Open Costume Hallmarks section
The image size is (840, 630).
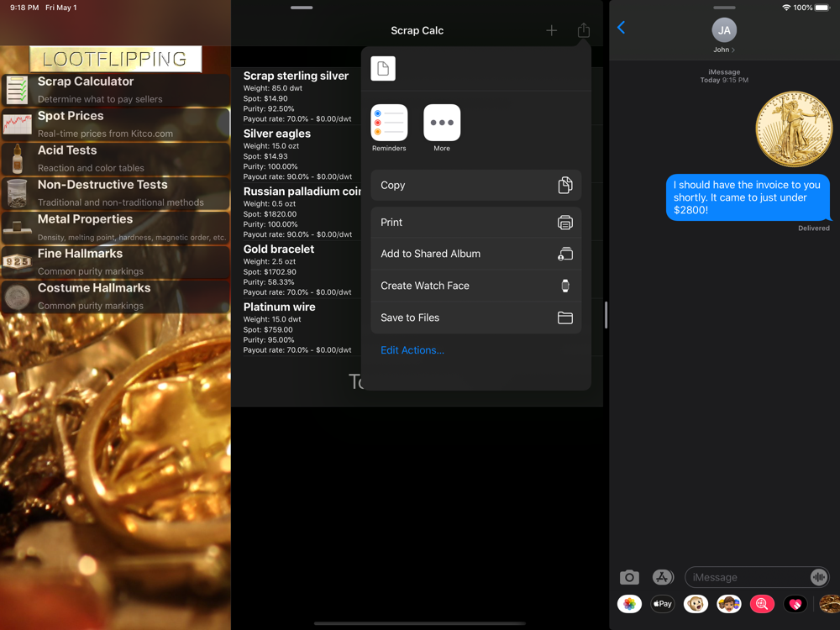(116, 297)
